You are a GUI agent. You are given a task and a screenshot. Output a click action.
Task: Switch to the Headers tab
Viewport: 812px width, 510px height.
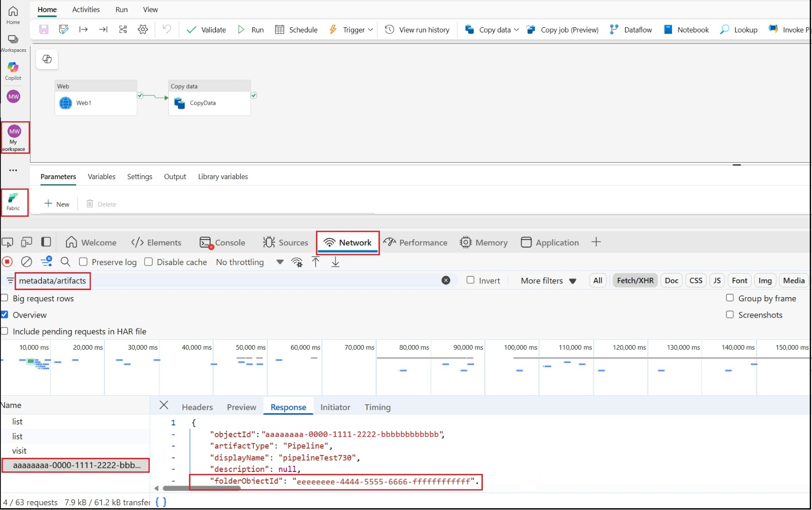click(x=197, y=407)
